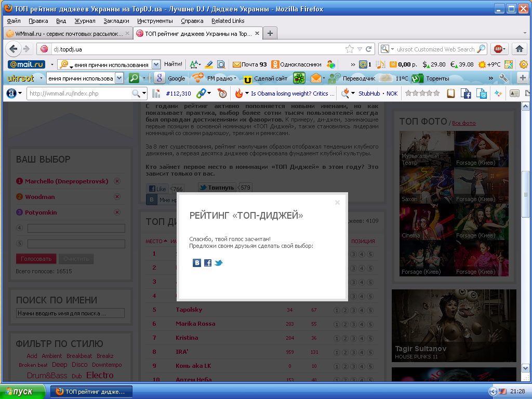This screenshot has height=399, width=532.
Task: Open the Переводчик translator tool
Action: click(352, 78)
